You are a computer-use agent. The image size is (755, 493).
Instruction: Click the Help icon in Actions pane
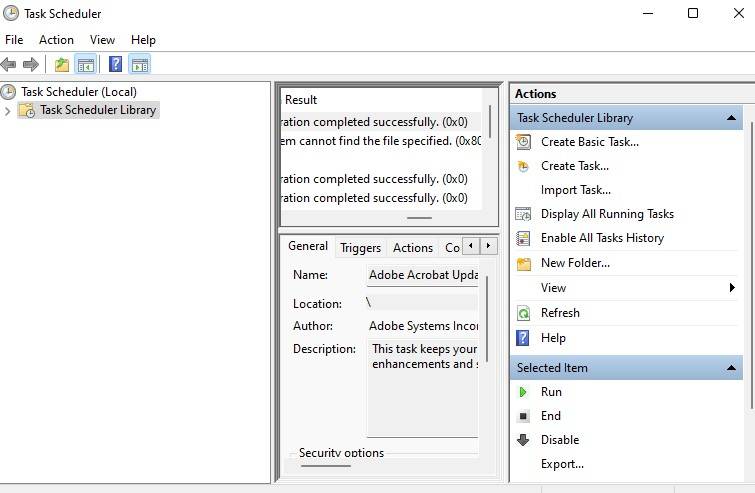(x=522, y=338)
